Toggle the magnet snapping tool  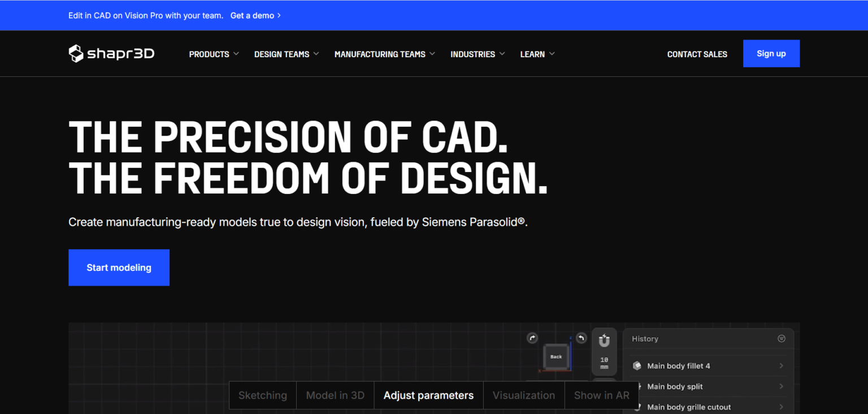point(604,340)
